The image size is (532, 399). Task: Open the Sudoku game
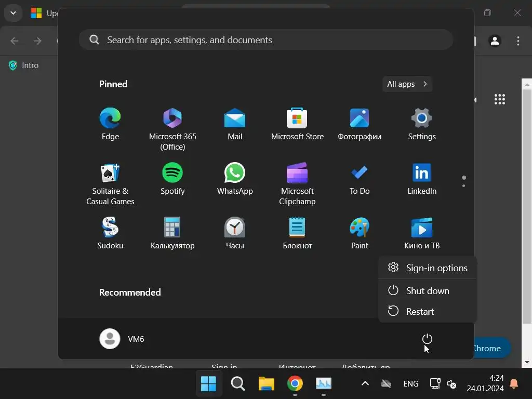[x=110, y=233]
